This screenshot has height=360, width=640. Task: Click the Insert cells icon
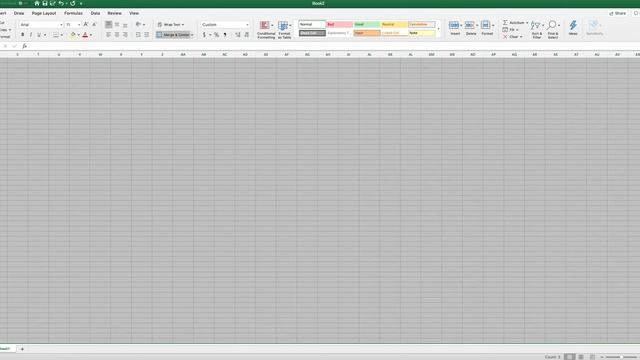click(454, 26)
